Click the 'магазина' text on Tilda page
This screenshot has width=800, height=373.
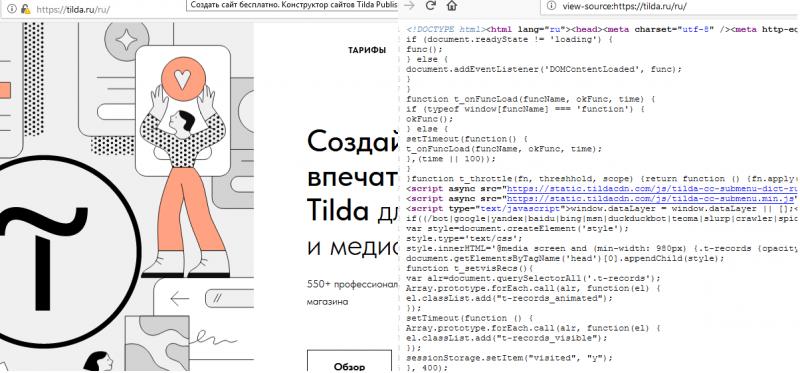click(328, 302)
